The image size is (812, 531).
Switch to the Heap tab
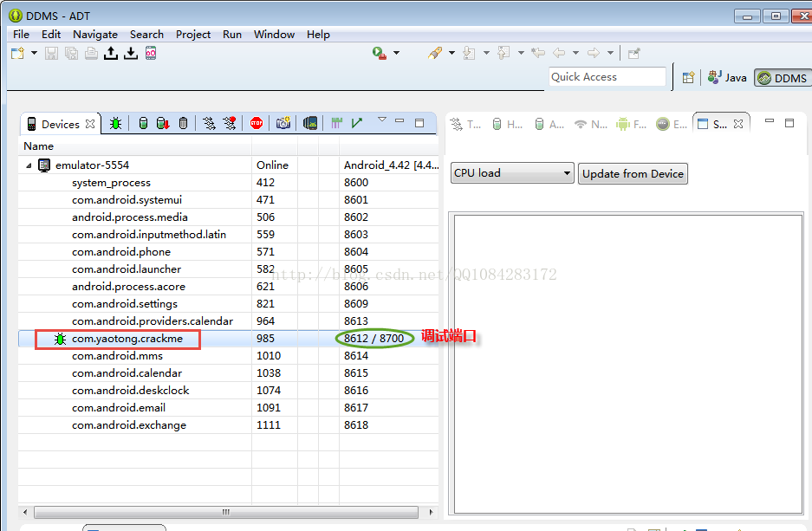pos(508,124)
